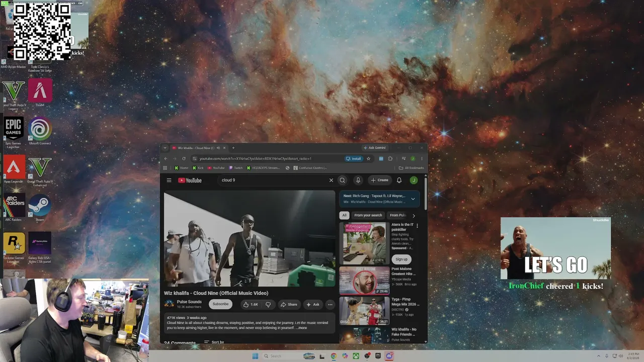Select the Chrome address bar URL
This screenshot has width=644, height=362.
256,159
